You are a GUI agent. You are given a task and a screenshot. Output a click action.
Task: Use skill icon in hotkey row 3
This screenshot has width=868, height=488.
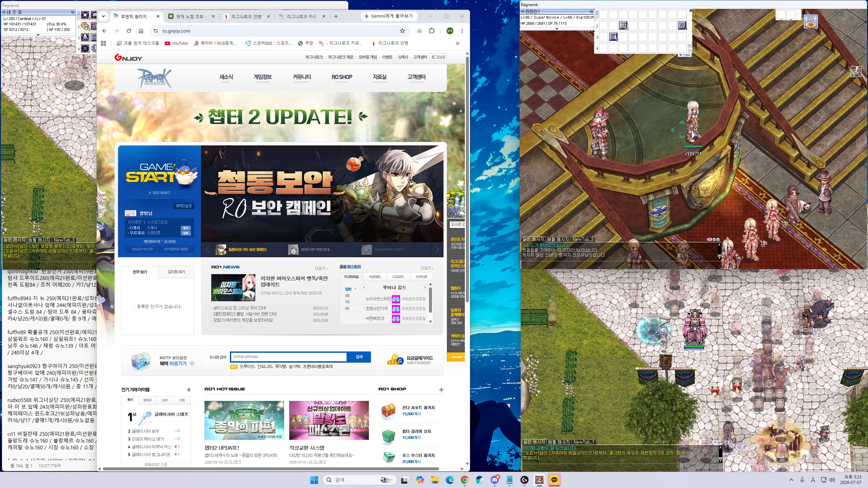coord(613,37)
